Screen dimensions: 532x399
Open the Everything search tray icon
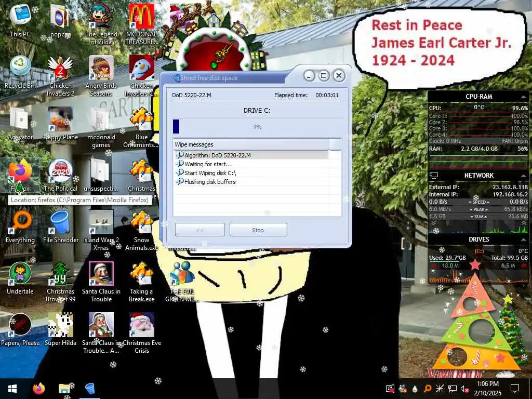click(428, 389)
